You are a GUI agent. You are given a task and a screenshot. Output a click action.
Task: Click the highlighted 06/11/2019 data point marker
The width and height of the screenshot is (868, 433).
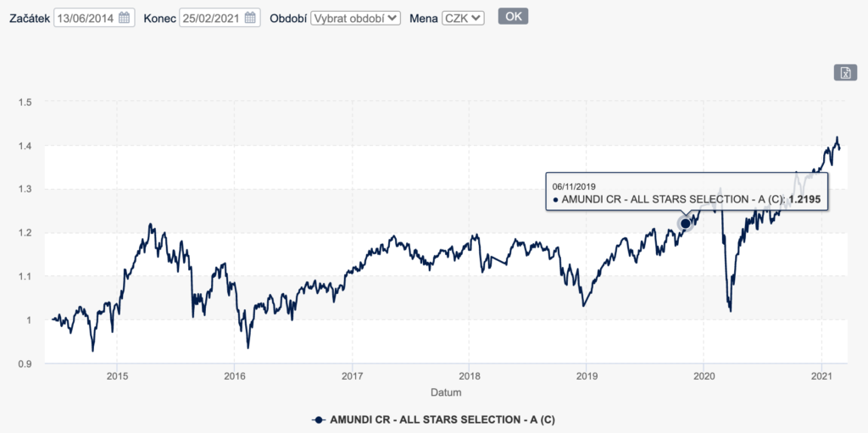pos(685,223)
